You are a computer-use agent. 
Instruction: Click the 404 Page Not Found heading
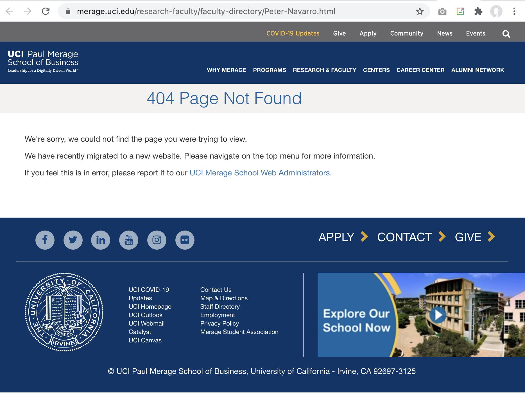tap(224, 98)
